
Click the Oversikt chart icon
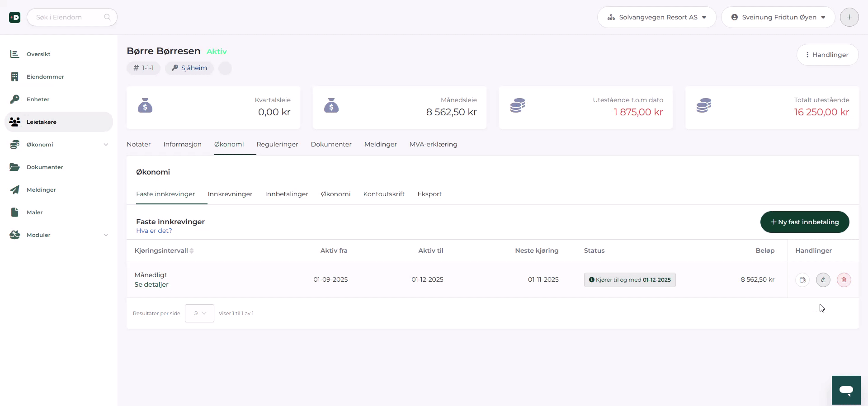[14, 54]
